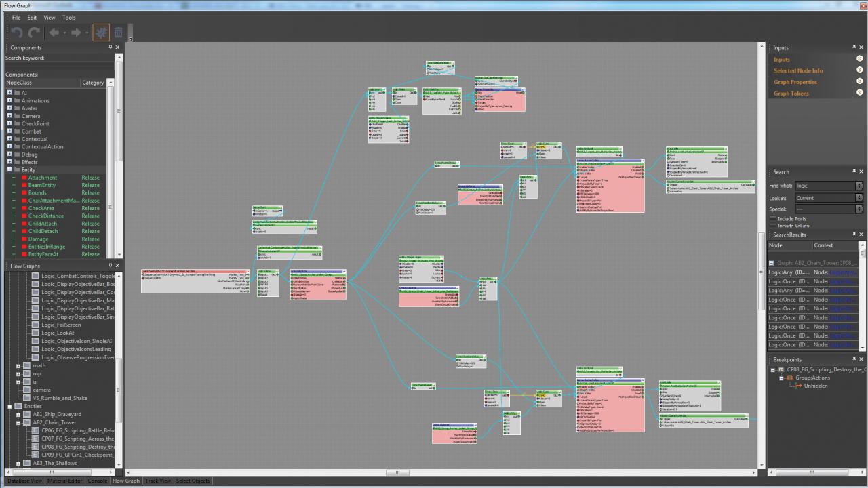Click the trash delete toolbar icon
The image size is (868, 488).
pos(118,33)
